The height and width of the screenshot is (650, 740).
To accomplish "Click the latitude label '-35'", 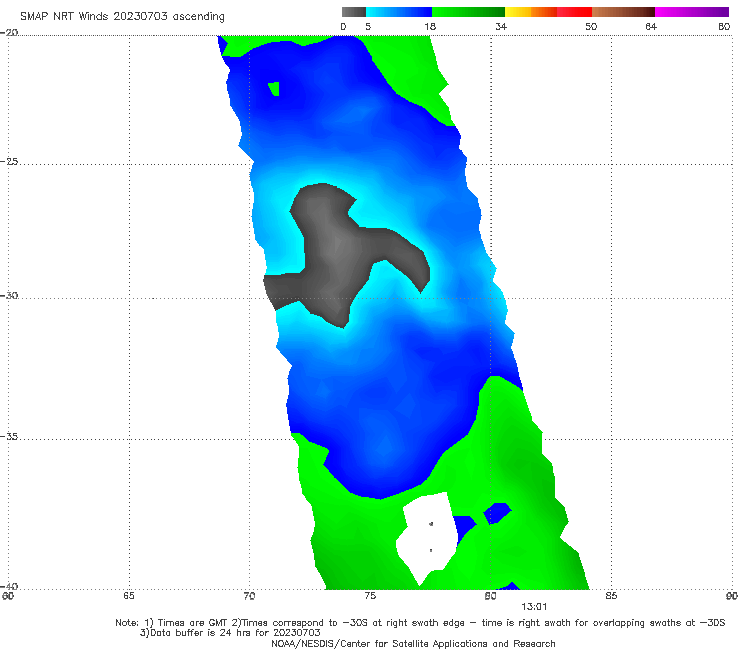I will [9, 437].
